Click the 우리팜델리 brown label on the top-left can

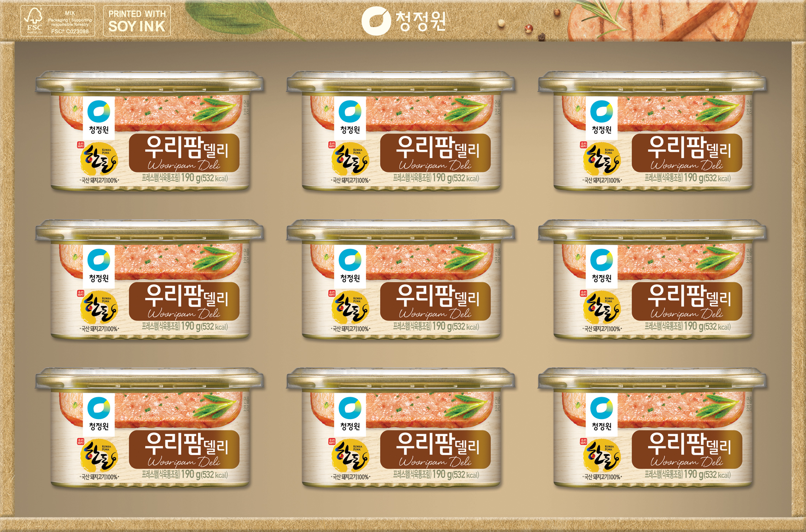(184, 153)
